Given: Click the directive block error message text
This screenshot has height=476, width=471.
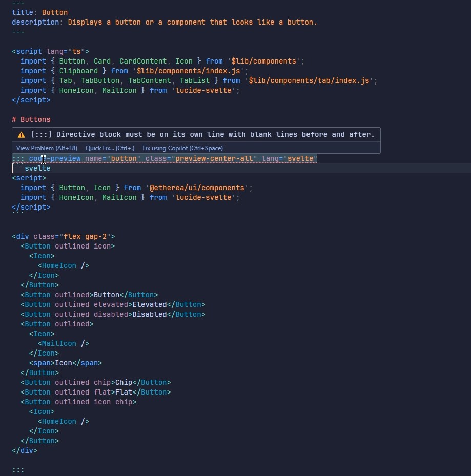Looking at the screenshot, I should 203,134.
